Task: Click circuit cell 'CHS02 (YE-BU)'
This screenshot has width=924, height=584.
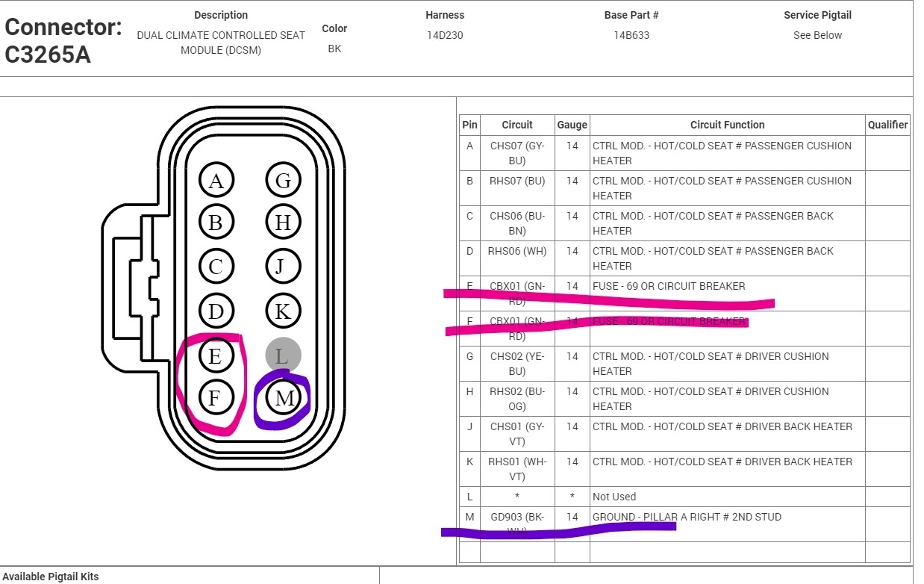Action: 517,364
